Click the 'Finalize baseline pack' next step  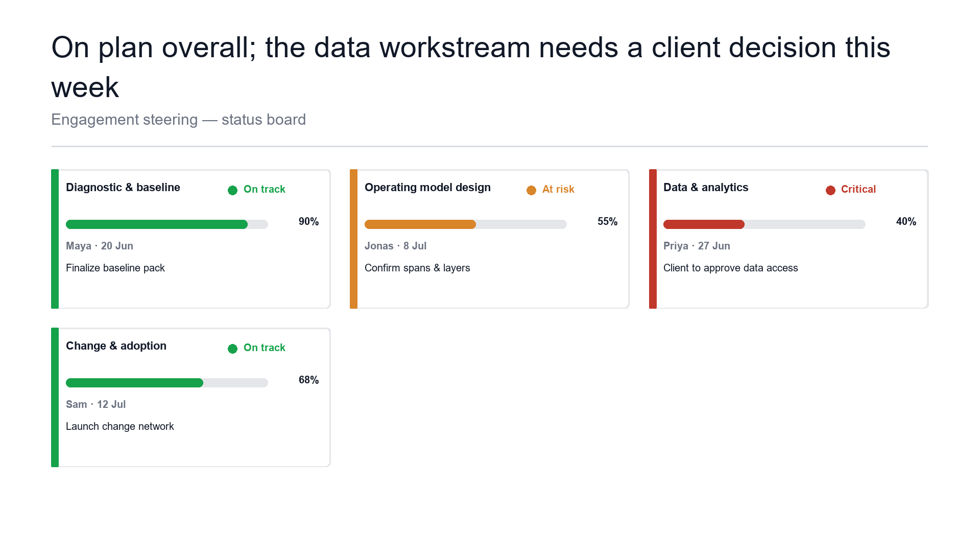115,268
